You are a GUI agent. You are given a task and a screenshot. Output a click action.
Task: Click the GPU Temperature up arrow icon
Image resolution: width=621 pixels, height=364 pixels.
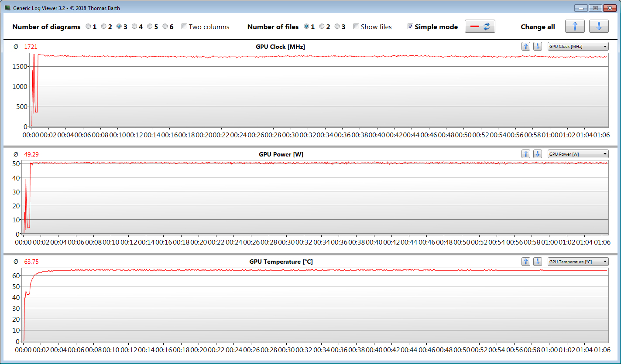pyautogui.click(x=526, y=262)
